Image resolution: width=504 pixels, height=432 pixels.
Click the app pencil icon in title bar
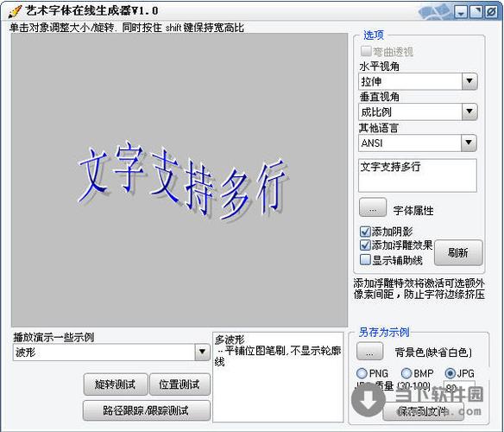15,11
